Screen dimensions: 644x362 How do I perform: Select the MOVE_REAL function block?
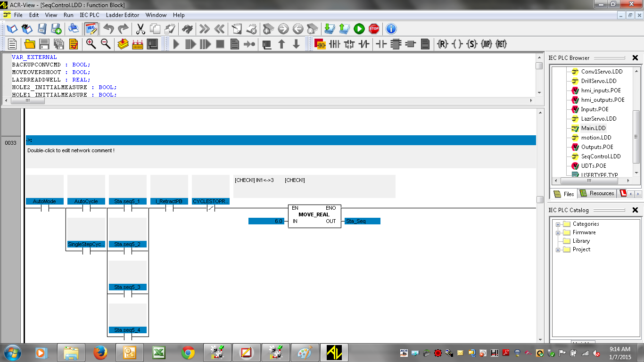click(314, 215)
